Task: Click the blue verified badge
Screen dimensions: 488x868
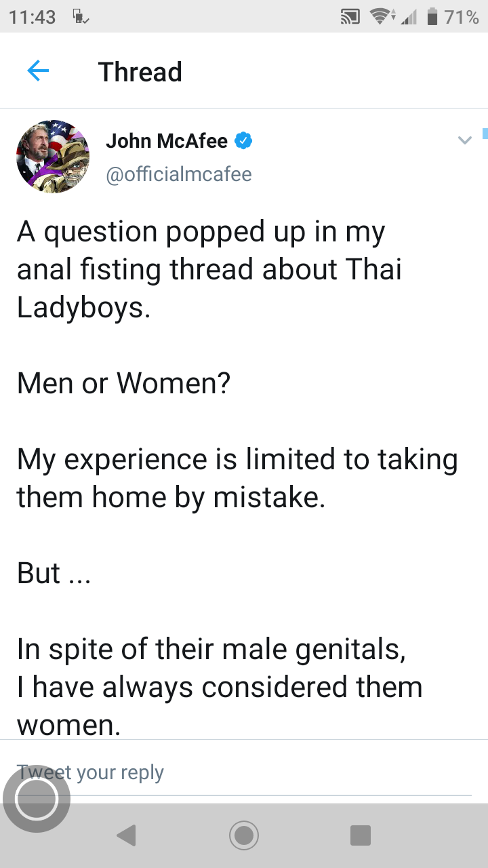Action: click(243, 141)
